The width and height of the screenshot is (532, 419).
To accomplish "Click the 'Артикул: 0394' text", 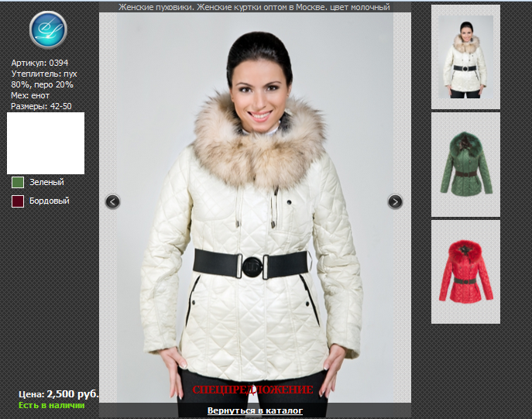I will (39, 63).
